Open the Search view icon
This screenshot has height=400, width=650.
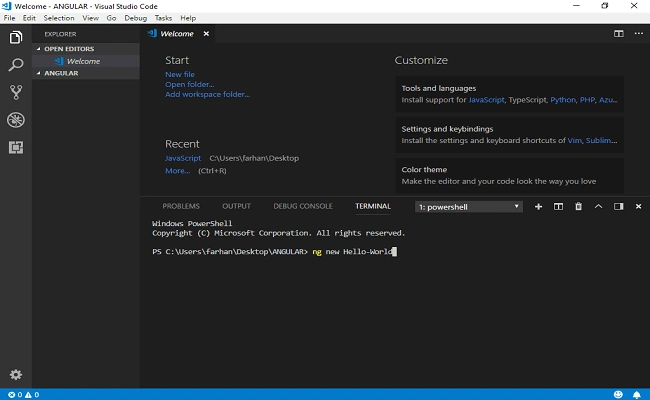tap(16, 65)
